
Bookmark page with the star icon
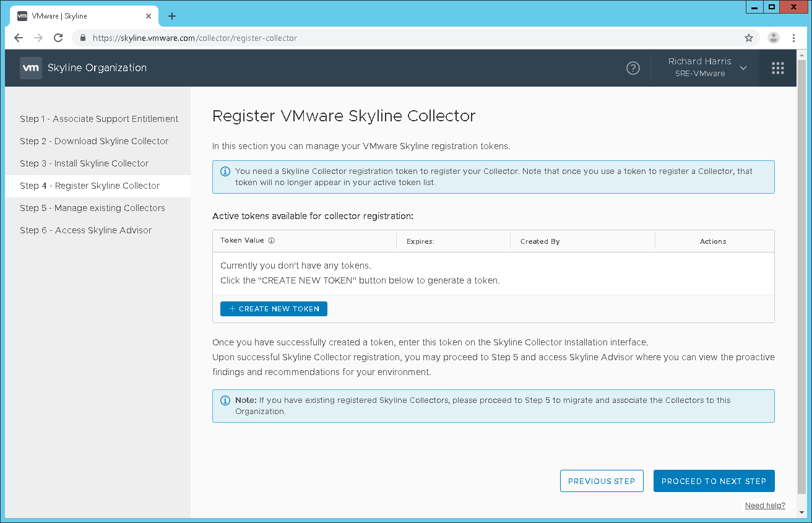749,38
